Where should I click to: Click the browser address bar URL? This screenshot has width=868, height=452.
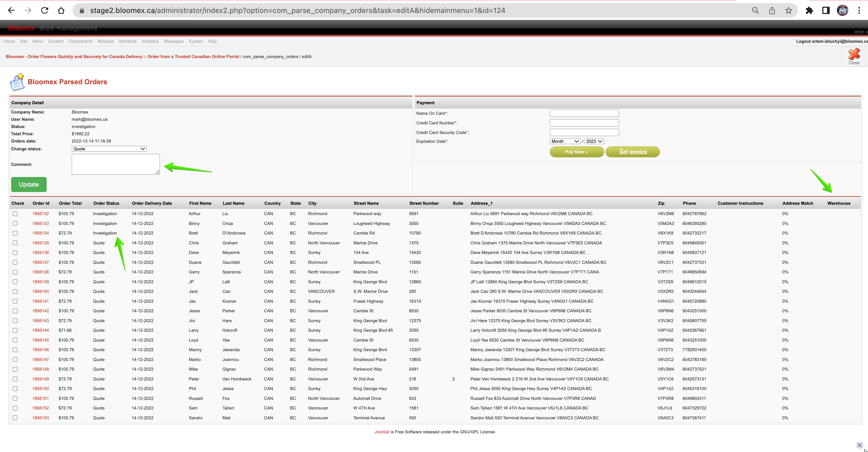[x=297, y=10]
